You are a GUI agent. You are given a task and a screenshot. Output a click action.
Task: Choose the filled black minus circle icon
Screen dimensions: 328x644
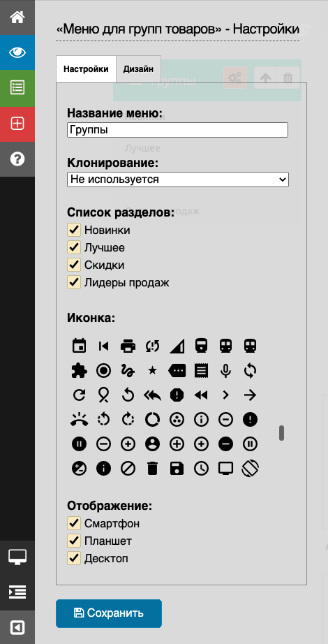(x=225, y=444)
